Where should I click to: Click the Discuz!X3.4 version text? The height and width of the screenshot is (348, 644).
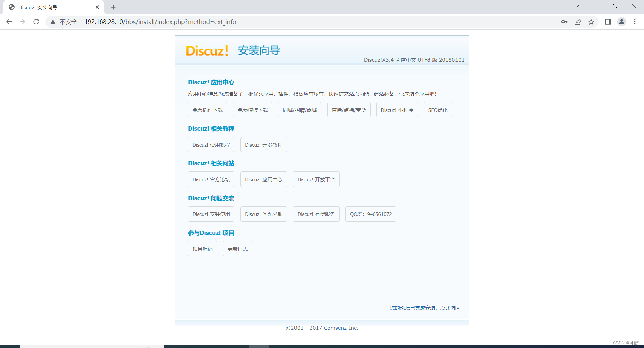[414, 60]
